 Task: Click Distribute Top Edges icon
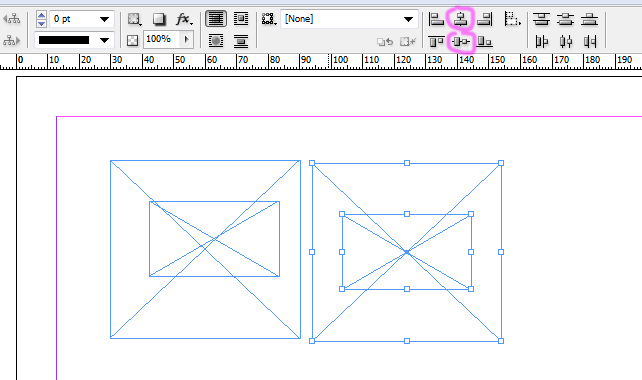[x=542, y=19]
